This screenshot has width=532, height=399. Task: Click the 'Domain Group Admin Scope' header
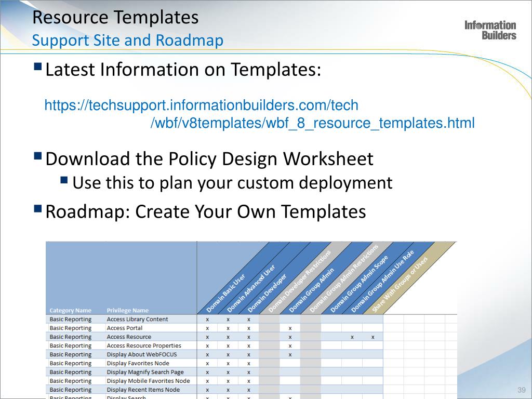pyautogui.click(x=360, y=284)
